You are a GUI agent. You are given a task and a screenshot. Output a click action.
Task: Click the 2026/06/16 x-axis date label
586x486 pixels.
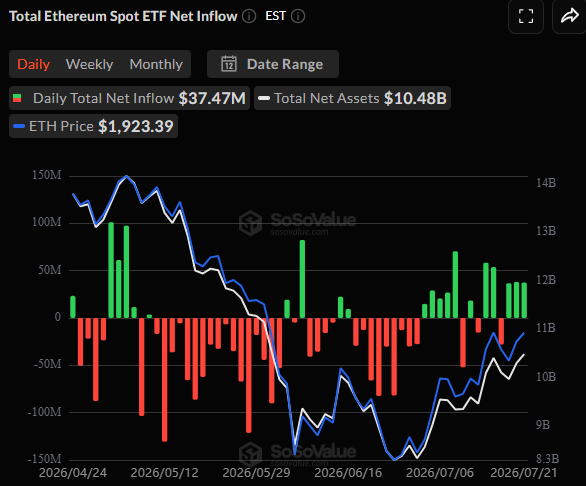(348, 473)
